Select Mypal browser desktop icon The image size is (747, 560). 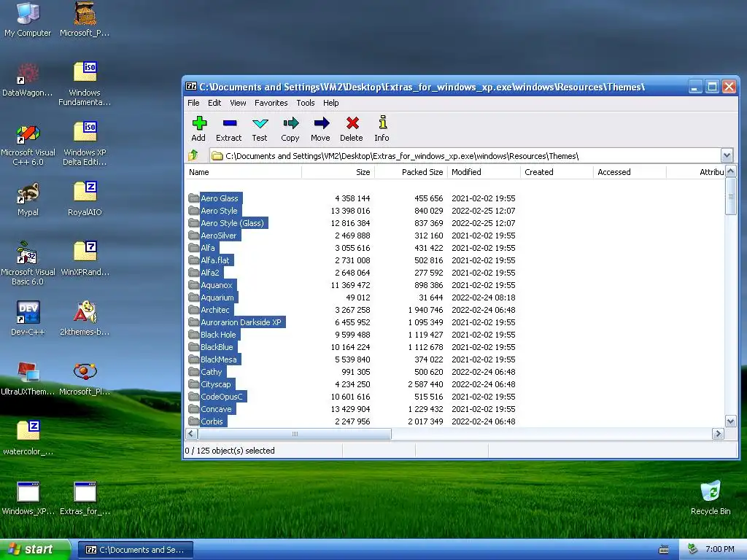28,199
